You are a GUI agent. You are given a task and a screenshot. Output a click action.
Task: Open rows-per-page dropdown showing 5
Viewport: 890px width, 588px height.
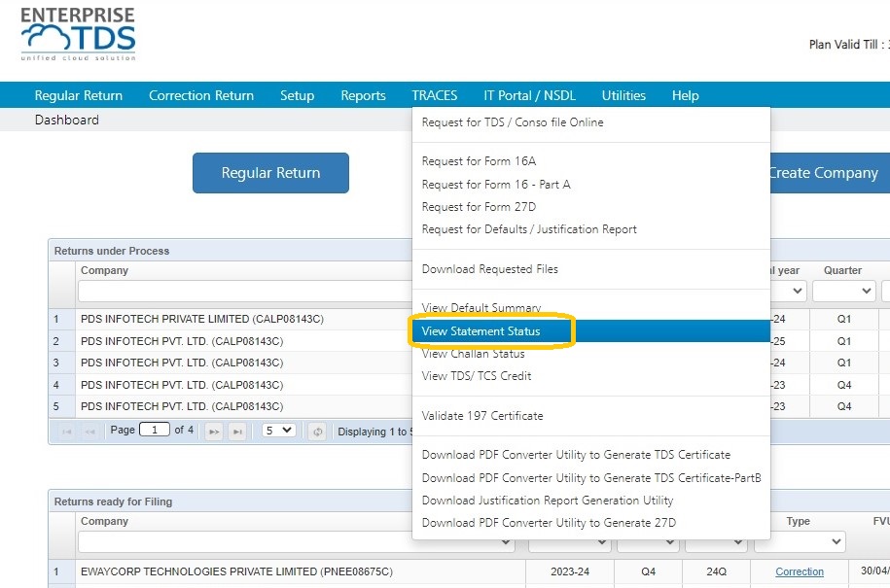279,431
